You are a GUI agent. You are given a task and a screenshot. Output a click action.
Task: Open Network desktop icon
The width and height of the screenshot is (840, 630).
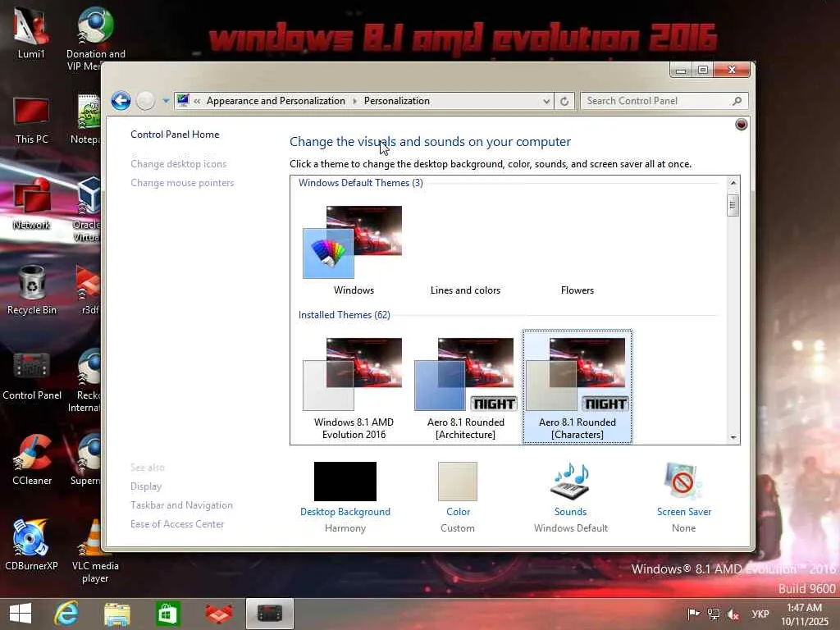click(x=32, y=204)
